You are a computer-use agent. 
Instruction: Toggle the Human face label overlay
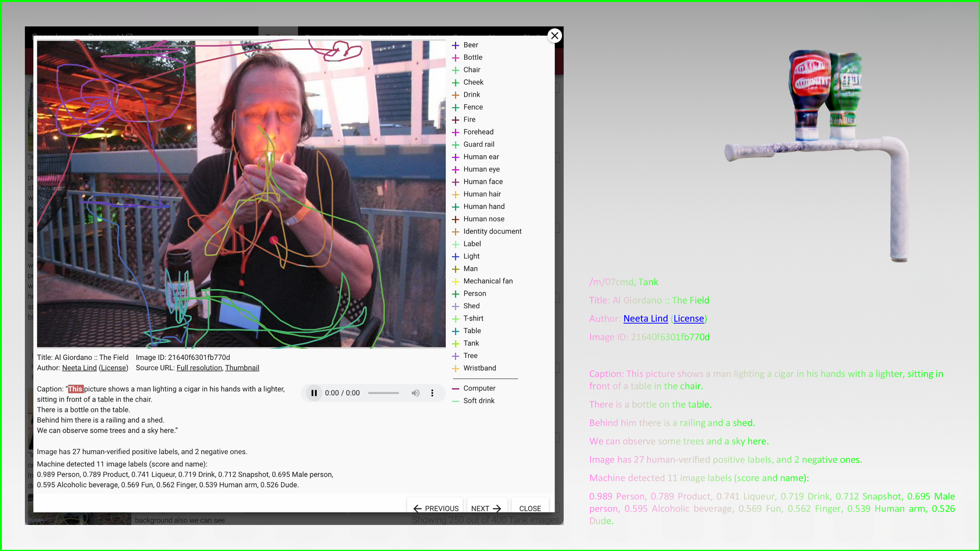pos(483,181)
